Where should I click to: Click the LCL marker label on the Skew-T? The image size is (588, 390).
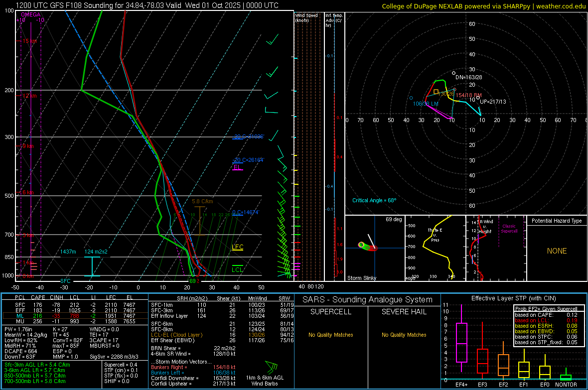(237, 269)
